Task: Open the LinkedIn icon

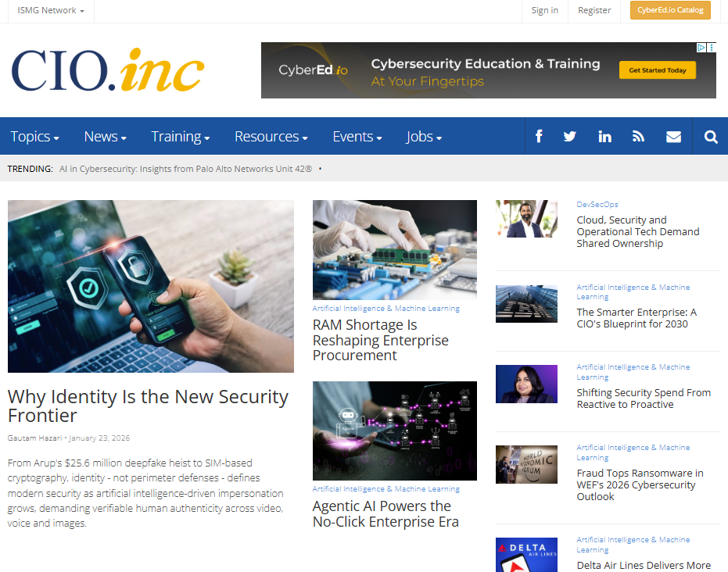Action: [x=604, y=137]
